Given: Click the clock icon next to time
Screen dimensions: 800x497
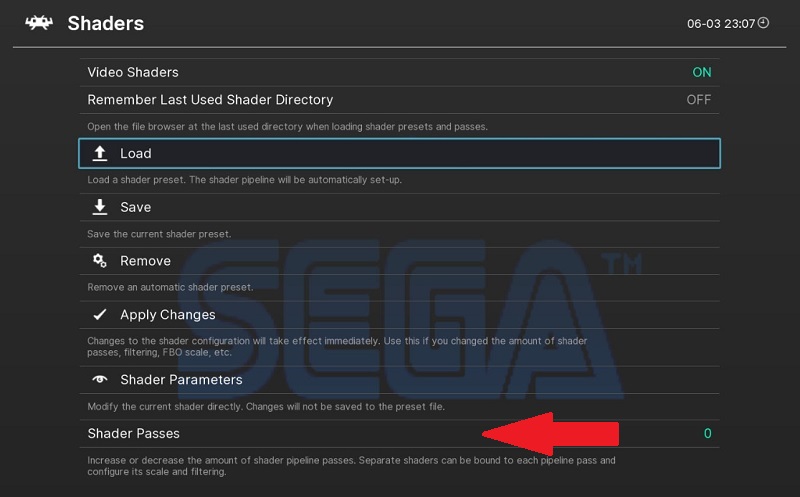Looking at the screenshot, I should 763,23.
